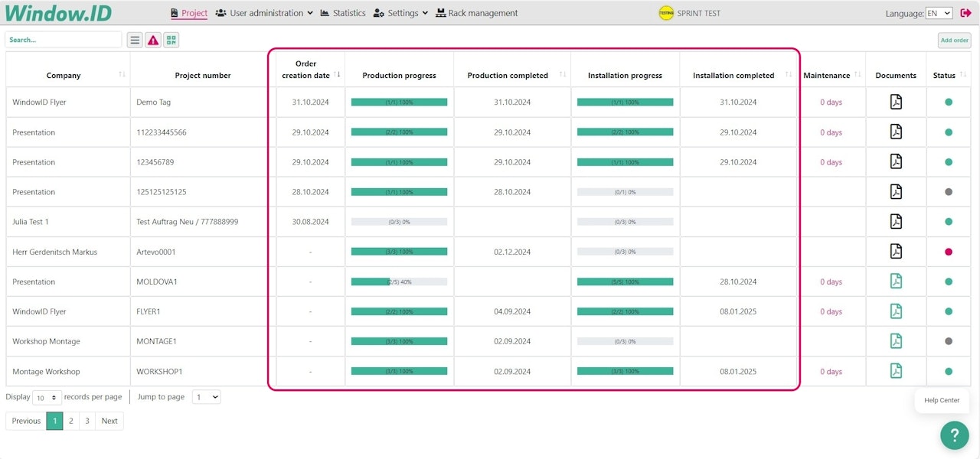The width and height of the screenshot is (980, 459).
Task: Open the list view hamburger icon
Action: coord(135,40)
